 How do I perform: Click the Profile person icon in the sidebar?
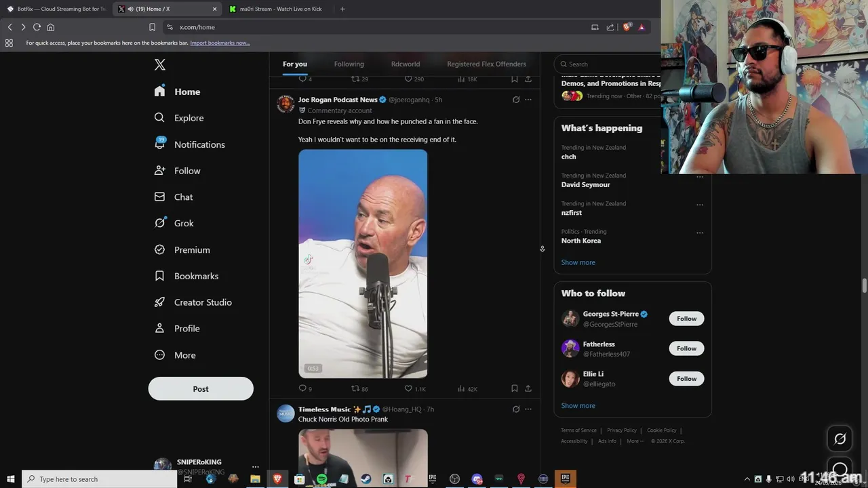[x=159, y=329]
